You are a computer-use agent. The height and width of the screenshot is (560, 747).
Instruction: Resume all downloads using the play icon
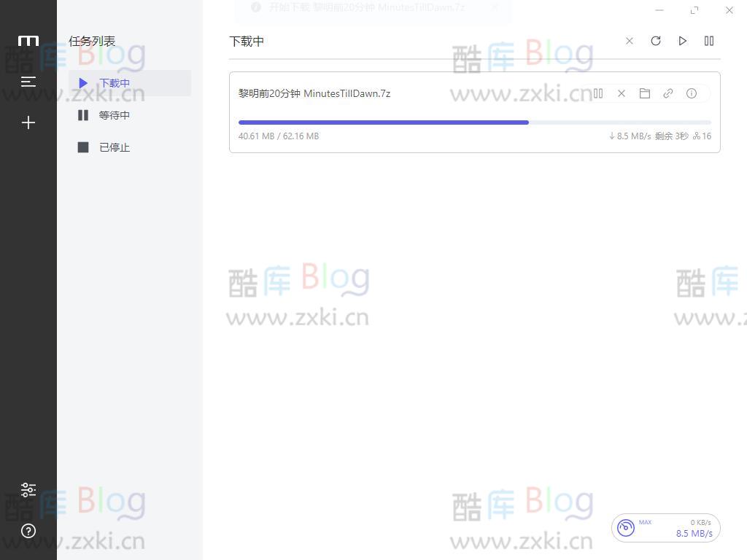[x=682, y=41]
